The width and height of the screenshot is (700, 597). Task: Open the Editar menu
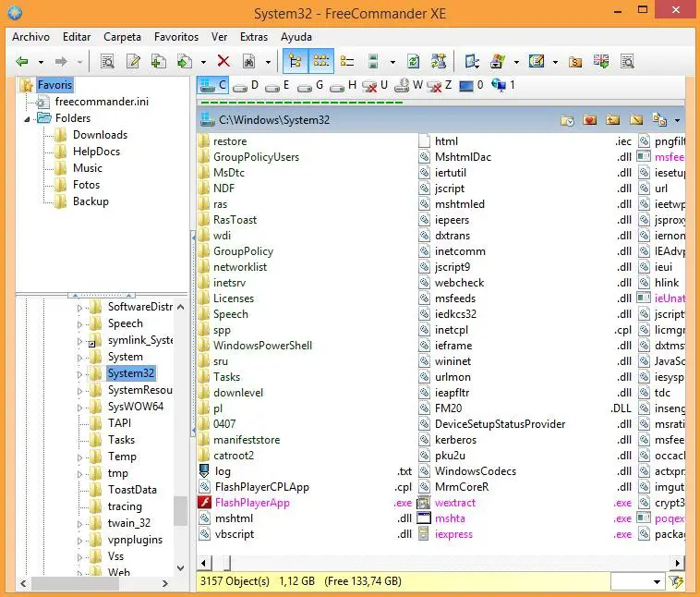(x=77, y=37)
